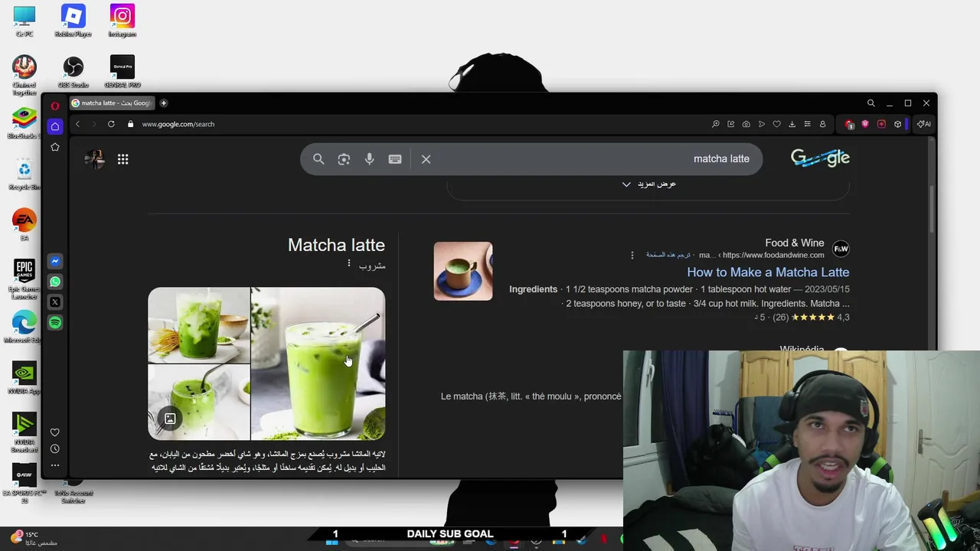Open the large iced matcha latte photo
The image size is (980, 551).
pyautogui.click(x=318, y=364)
